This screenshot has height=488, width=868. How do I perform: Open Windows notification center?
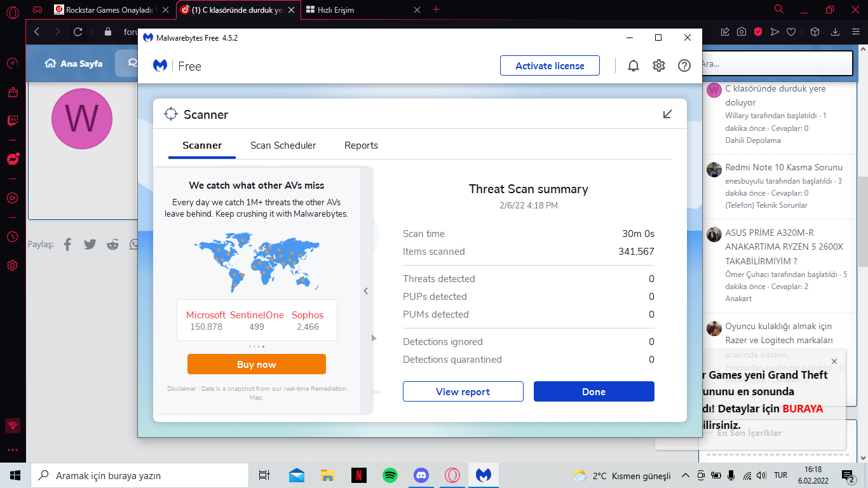tap(848, 475)
